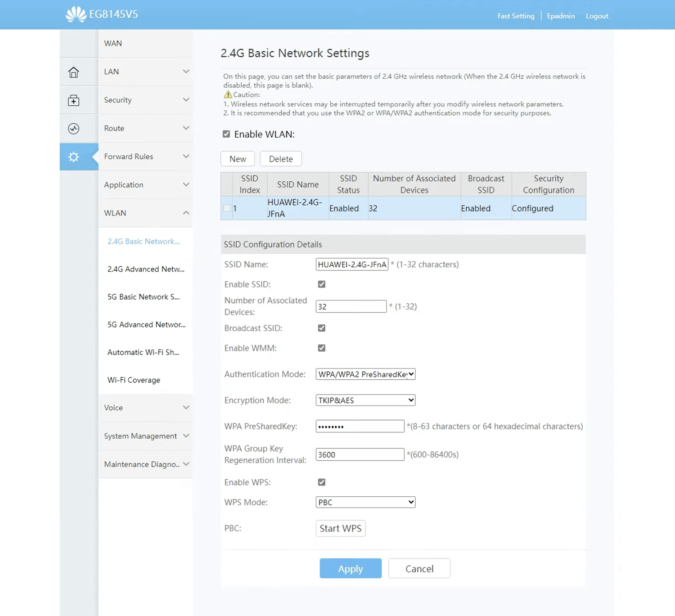This screenshot has height=616, width=675.
Task: Click the WPA PreSharedKey password field
Action: pos(360,426)
